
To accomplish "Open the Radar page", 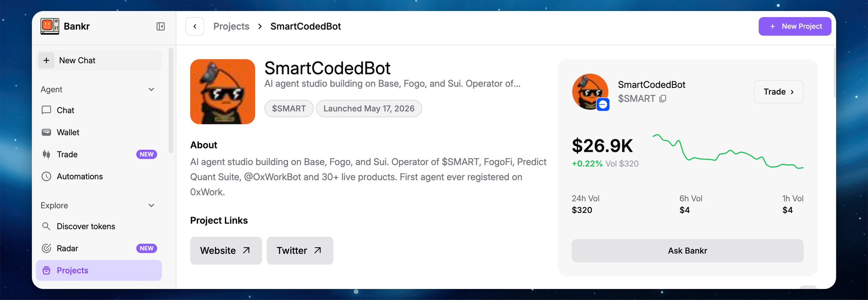I will pyautogui.click(x=99, y=248).
